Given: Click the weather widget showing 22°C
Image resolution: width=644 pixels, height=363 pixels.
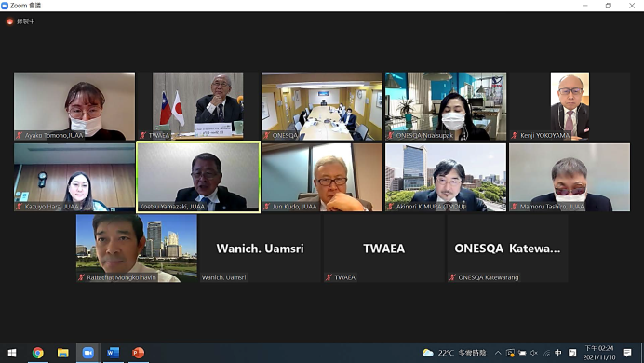Looking at the screenshot, I should click(454, 353).
